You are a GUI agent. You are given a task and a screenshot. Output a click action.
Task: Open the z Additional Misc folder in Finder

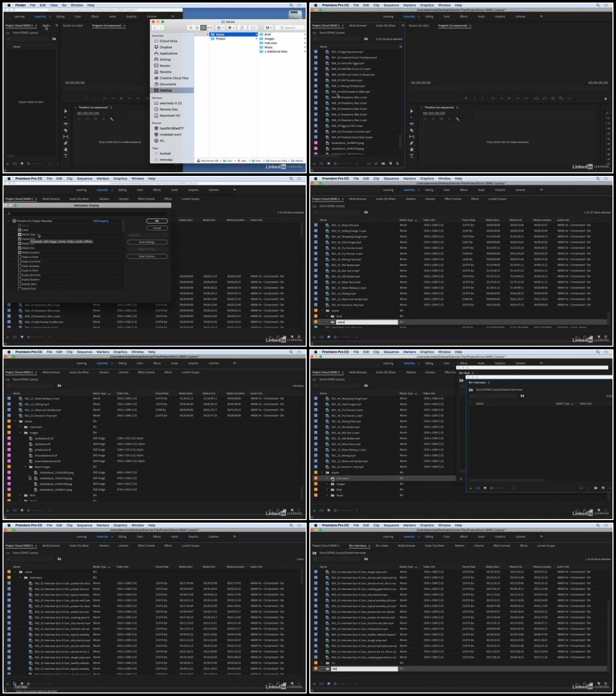click(x=273, y=51)
